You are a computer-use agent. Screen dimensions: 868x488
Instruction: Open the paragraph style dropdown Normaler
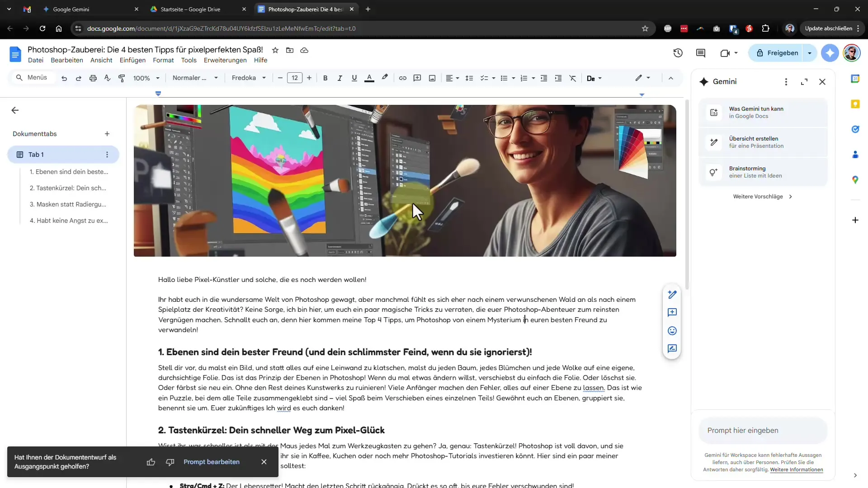(x=195, y=78)
